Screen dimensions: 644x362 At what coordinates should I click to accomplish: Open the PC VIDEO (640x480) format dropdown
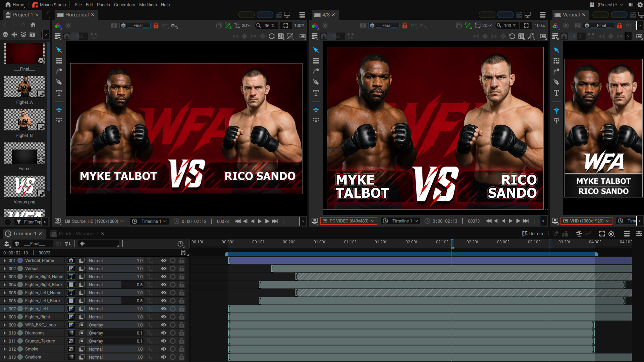coord(348,221)
